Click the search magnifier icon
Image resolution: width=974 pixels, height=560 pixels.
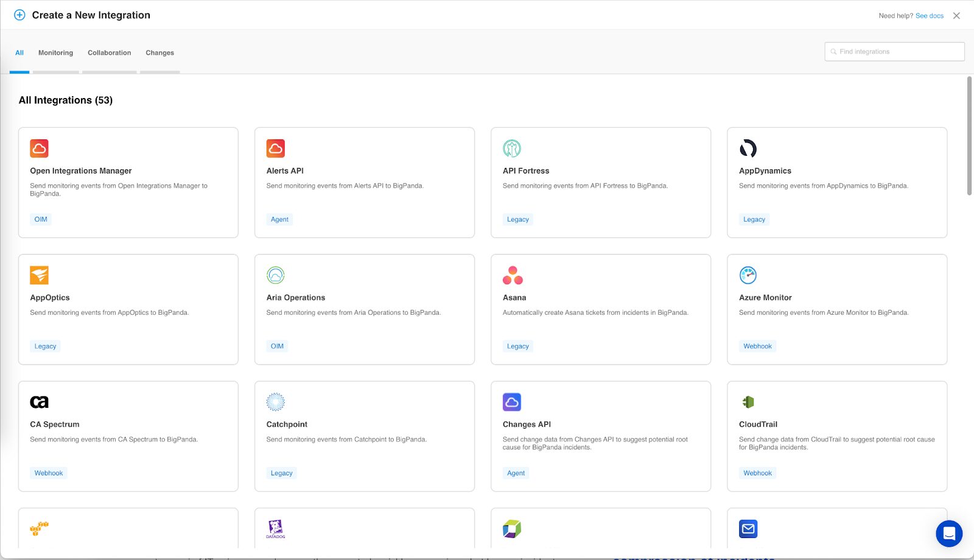(833, 52)
